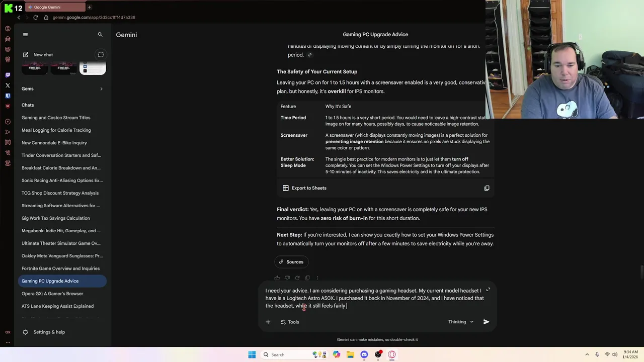Click inside the prompt text input

point(375,298)
